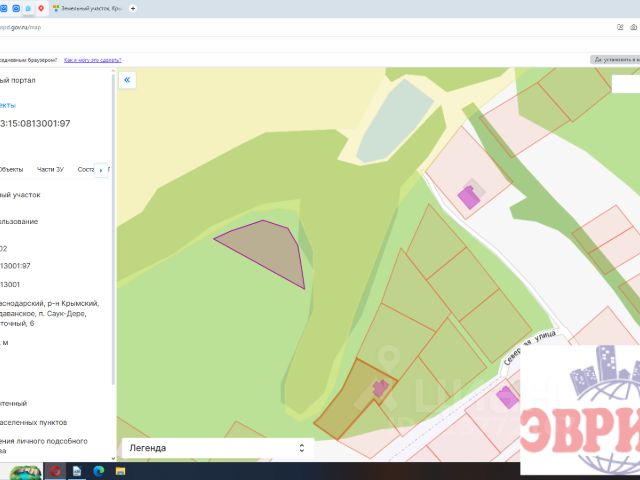This screenshot has height=480, width=640.
Task: Open the 'Как я могу это сделать?' link
Action: 93,60
